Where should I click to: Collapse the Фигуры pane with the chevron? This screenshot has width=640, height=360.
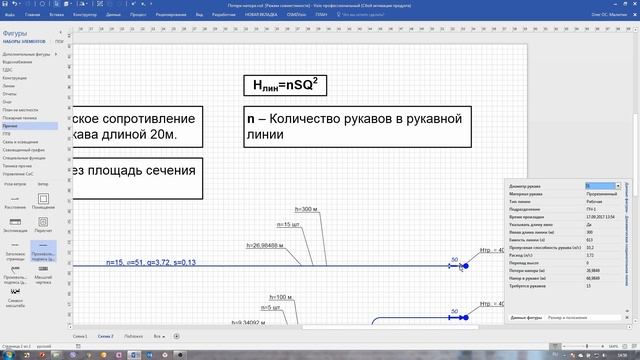click(x=61, y=32)
